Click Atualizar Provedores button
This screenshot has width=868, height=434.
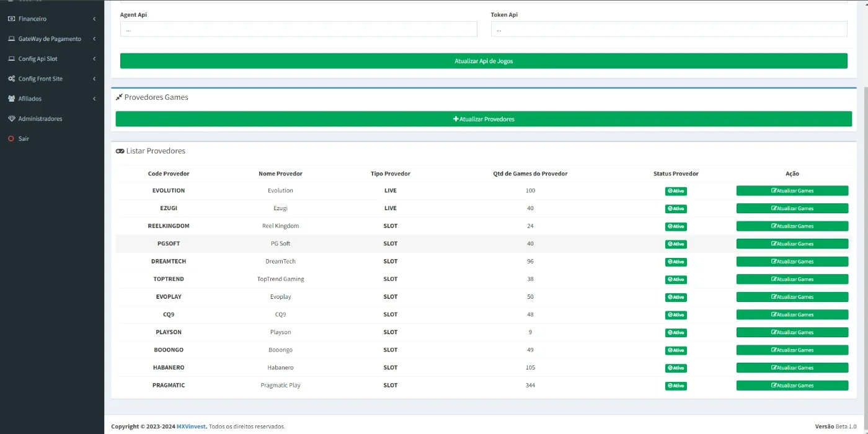(484, 119)
